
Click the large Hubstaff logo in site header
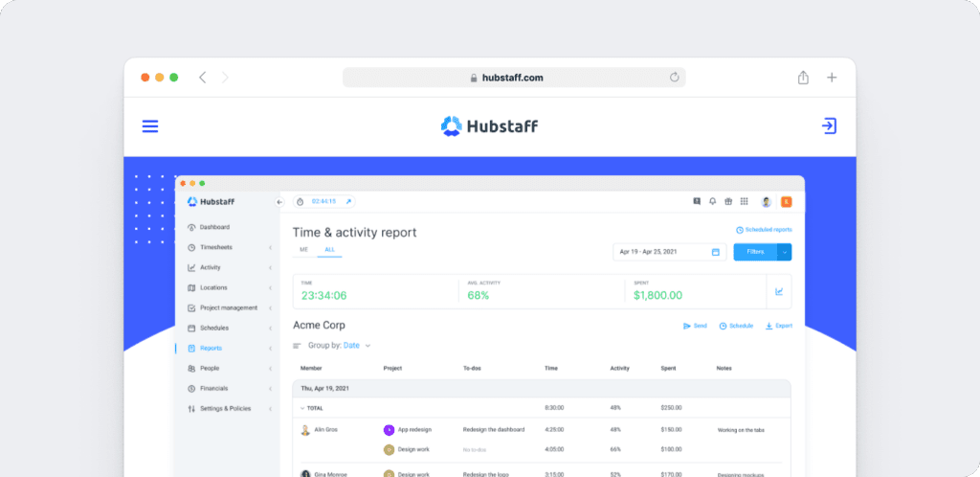[489, 126]
